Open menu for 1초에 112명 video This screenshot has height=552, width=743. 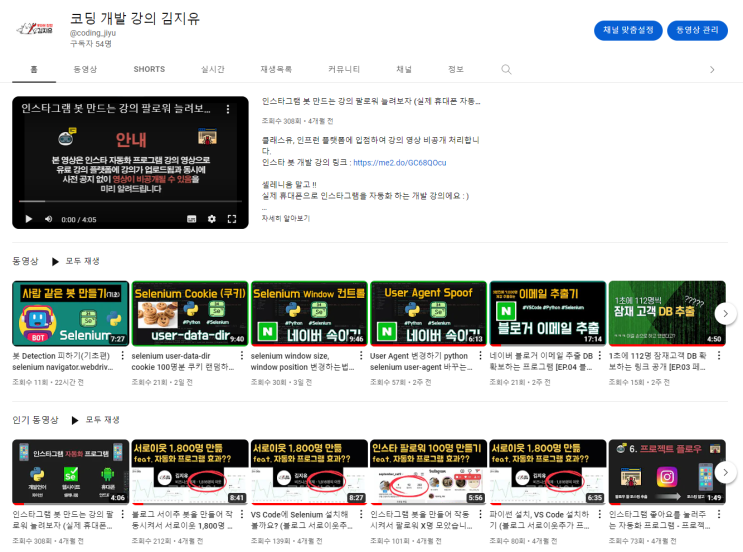pos(719,355)
